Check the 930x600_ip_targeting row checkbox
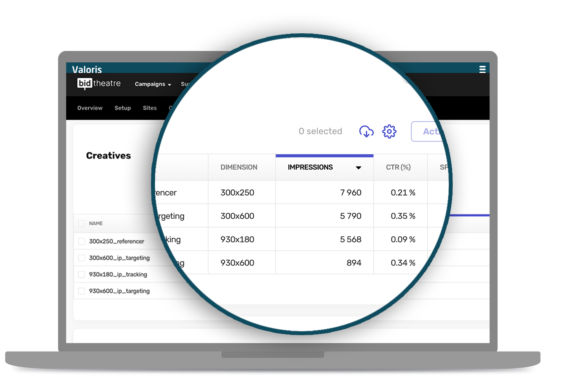Screen dimensions: 561x392 tap(82, 291)
